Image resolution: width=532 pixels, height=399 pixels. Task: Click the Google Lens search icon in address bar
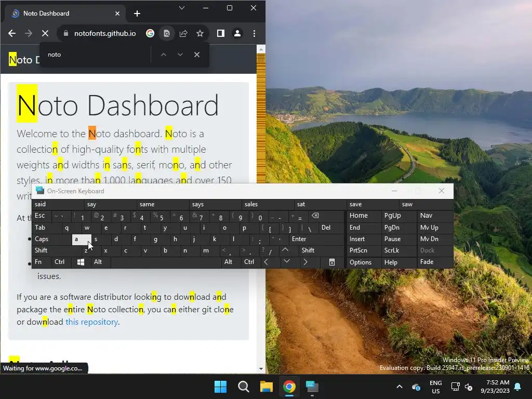pos(167,33)
